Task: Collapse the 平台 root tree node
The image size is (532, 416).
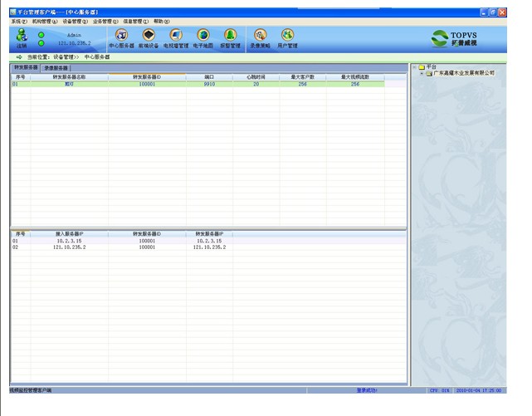Action: coord(413,66)
